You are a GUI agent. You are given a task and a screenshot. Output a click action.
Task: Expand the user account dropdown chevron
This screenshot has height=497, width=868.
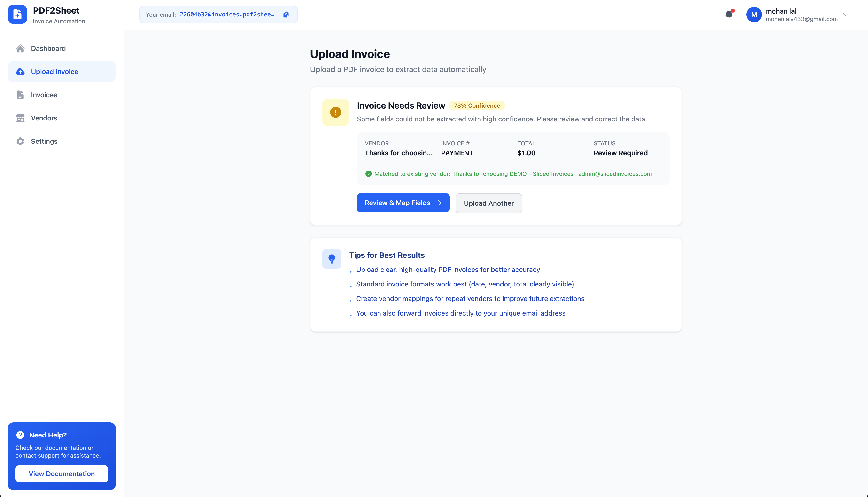pyautogui.click(x=845, y=15)
